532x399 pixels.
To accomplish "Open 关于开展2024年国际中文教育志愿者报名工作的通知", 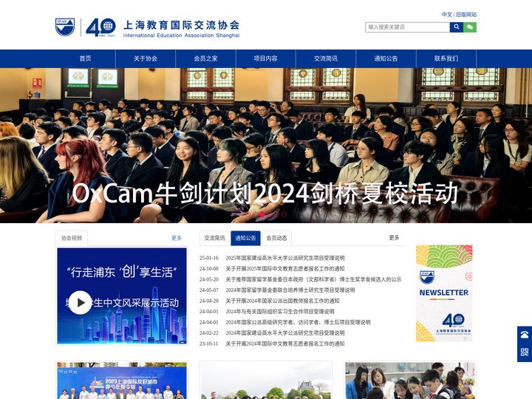I will point(285,344).
